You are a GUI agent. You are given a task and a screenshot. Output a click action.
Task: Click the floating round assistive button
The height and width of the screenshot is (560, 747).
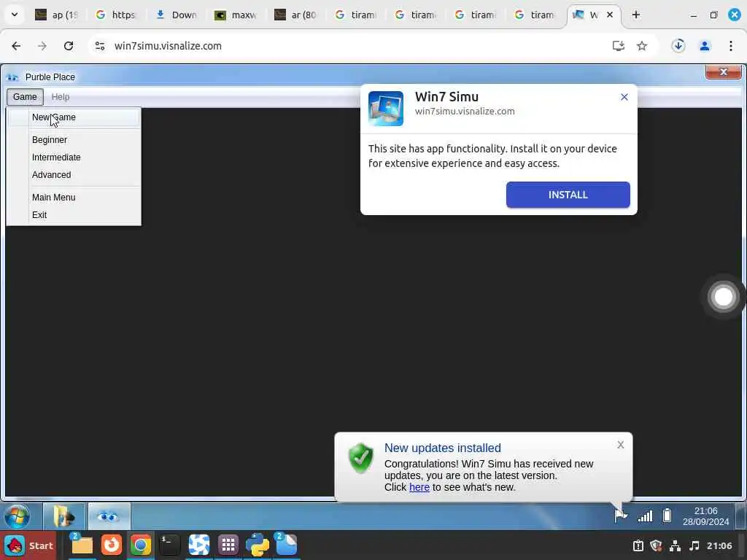point(723,297)
